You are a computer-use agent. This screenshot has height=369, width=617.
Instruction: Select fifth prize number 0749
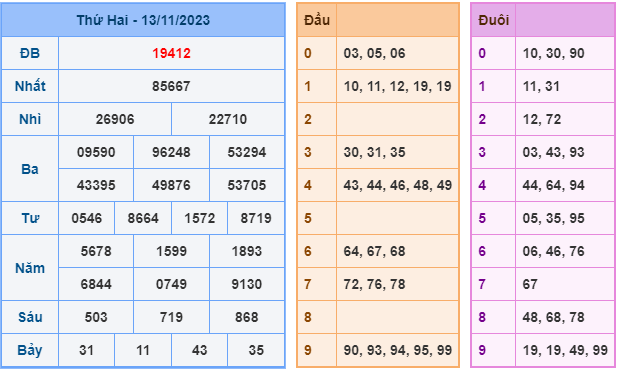pos(172,284)
